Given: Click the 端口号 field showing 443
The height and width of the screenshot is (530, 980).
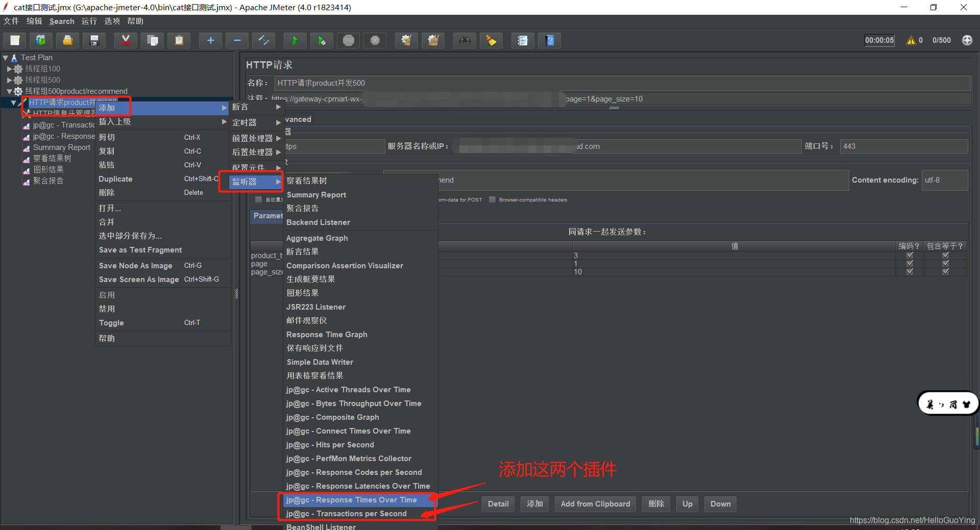Looking at the screenshot, I should coord(904,146).
